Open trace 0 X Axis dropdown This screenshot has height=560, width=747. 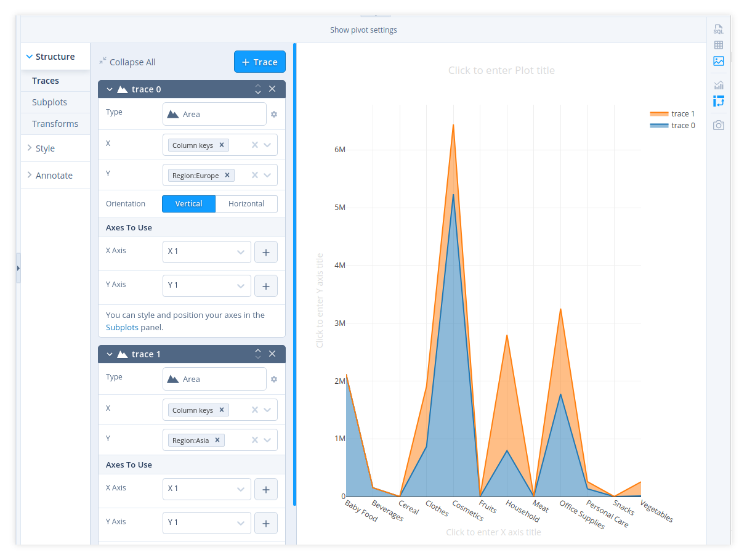[206, 252]
